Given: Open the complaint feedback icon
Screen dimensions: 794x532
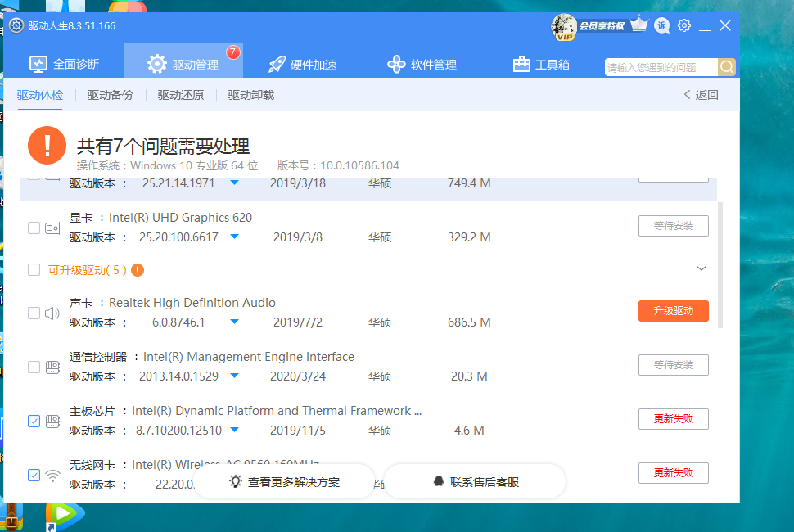Looking at the screenshot, I should point(661,25).
